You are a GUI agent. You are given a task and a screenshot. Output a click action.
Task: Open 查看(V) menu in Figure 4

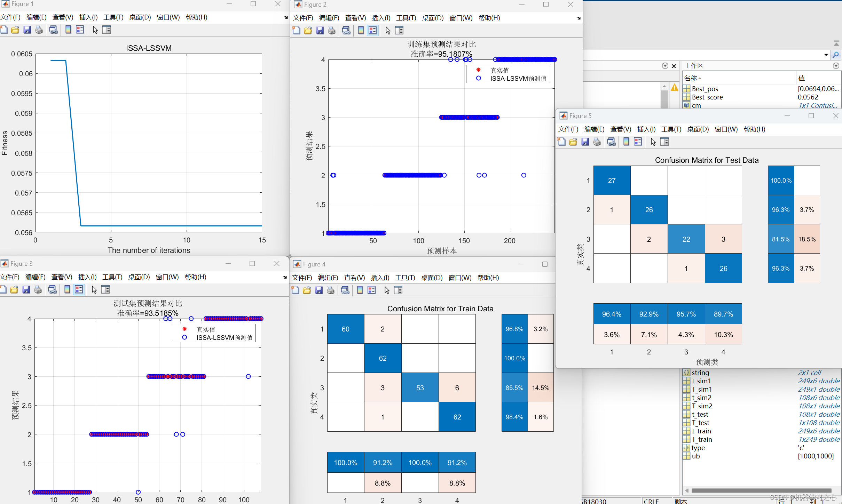click(355, 278)
